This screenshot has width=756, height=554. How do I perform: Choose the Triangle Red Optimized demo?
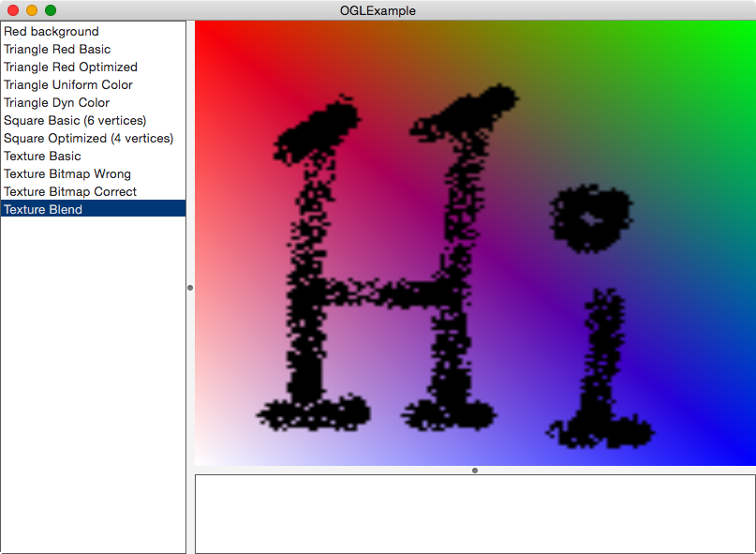[x=70, y=67]
